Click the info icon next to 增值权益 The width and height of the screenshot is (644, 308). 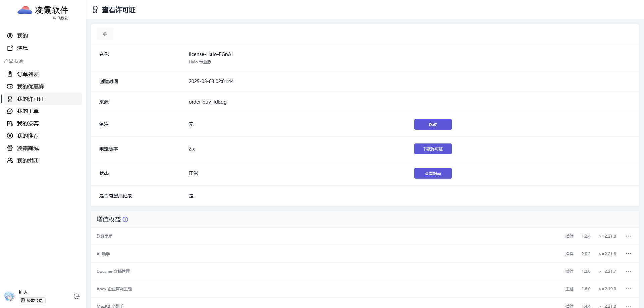(125, 220)
